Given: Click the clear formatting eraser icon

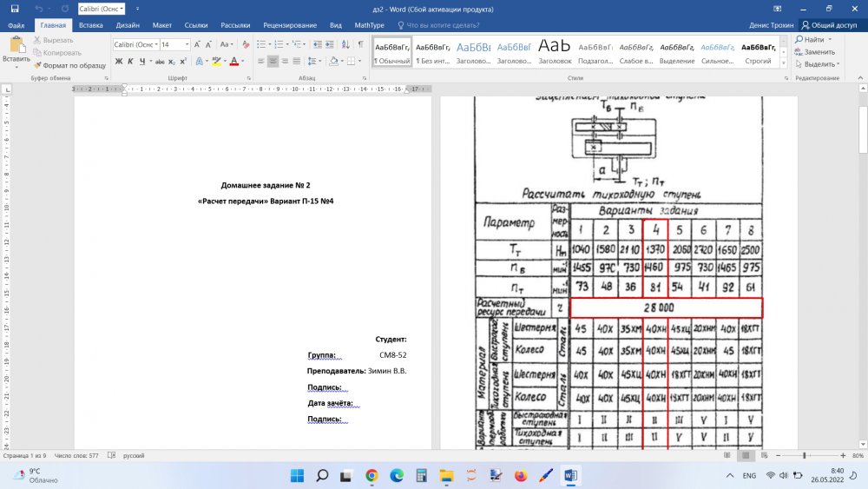Looking at the screenshot, I should (x=247, y=44).
